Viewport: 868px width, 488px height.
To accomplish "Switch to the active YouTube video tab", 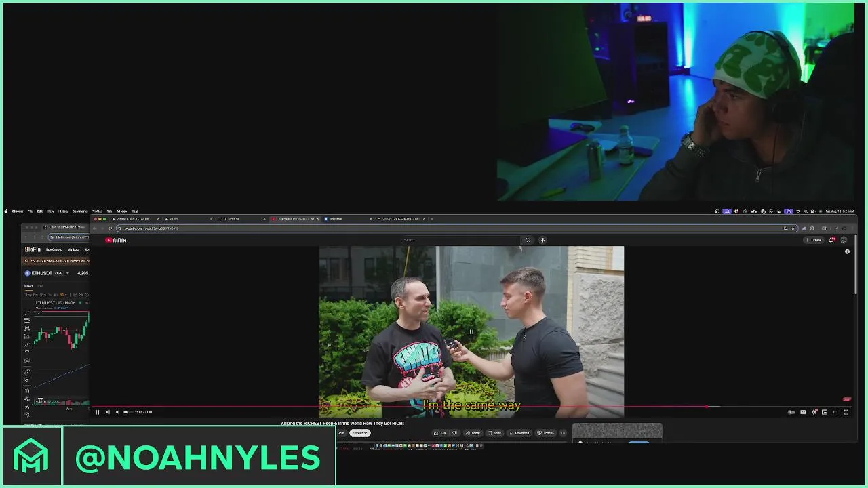I will click(294, 219).
